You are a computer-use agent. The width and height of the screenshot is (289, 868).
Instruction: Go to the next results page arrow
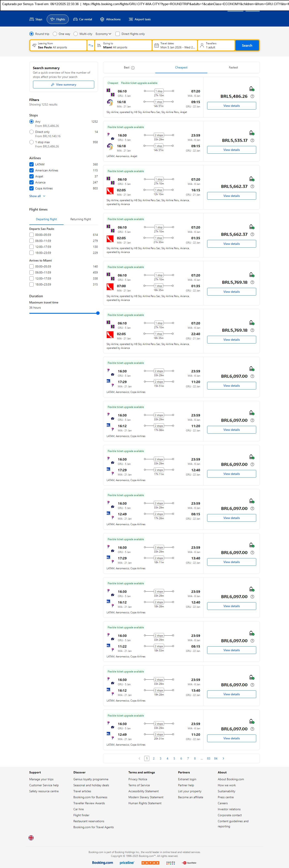(x=223, y=758)
